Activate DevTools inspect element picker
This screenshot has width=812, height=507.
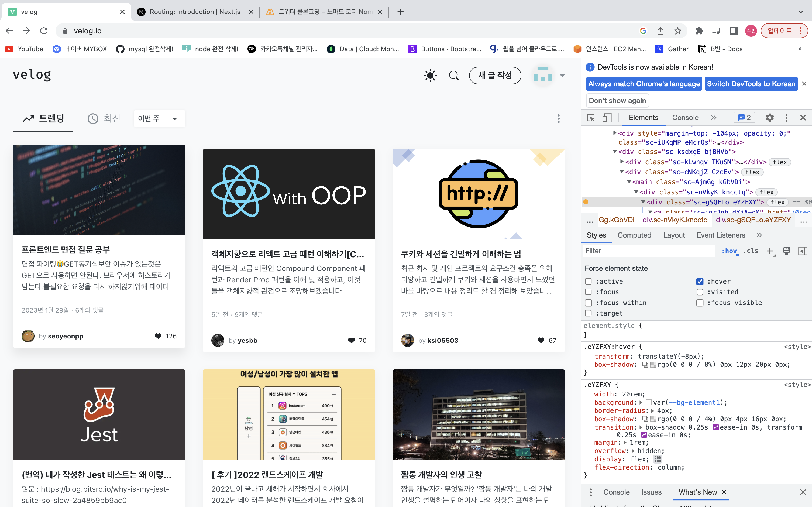pos(591,118)
